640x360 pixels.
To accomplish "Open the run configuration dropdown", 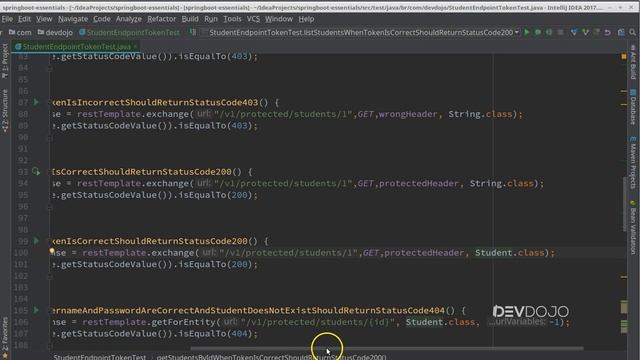I will coord(517,32).
